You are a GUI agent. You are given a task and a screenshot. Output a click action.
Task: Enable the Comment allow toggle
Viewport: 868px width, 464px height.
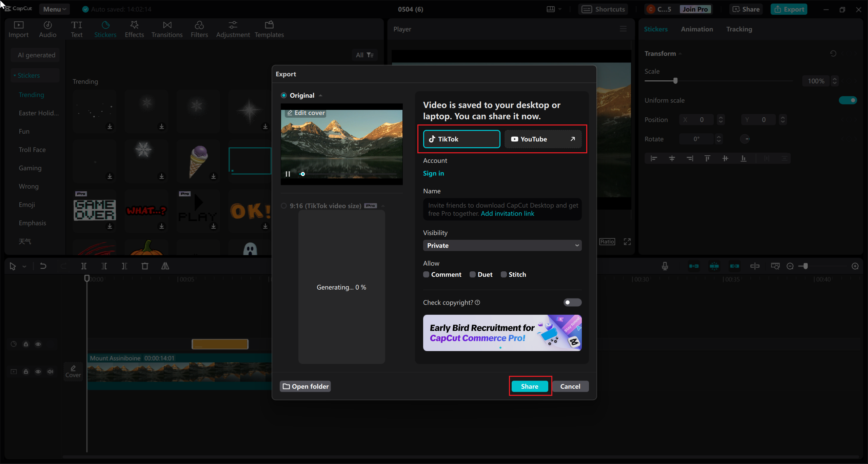pos(426,274)
